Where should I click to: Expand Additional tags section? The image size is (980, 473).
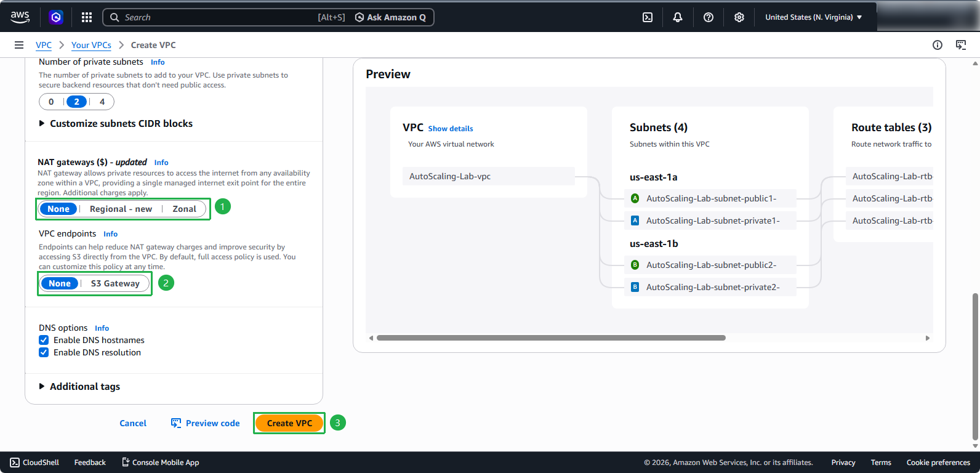tap(79, 387)
